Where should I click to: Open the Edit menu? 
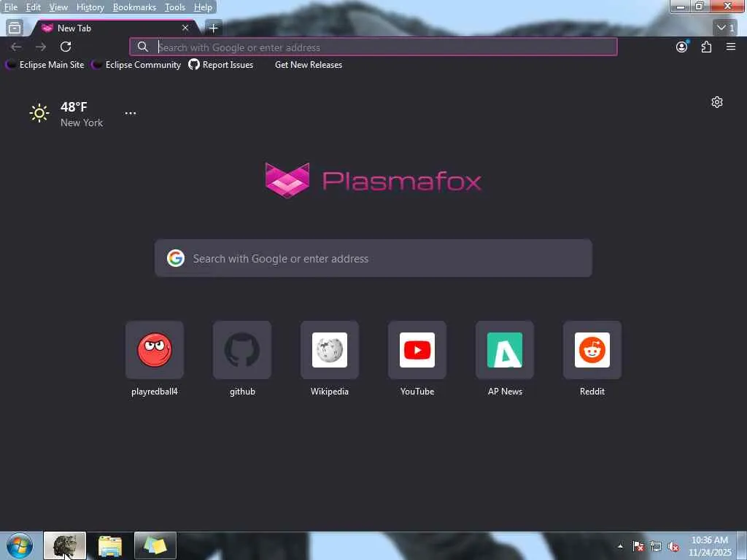[33, 7]
